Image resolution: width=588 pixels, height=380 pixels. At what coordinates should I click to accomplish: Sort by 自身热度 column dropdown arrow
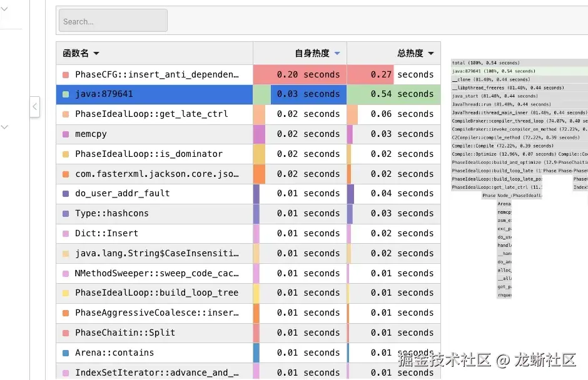(337, 53)
